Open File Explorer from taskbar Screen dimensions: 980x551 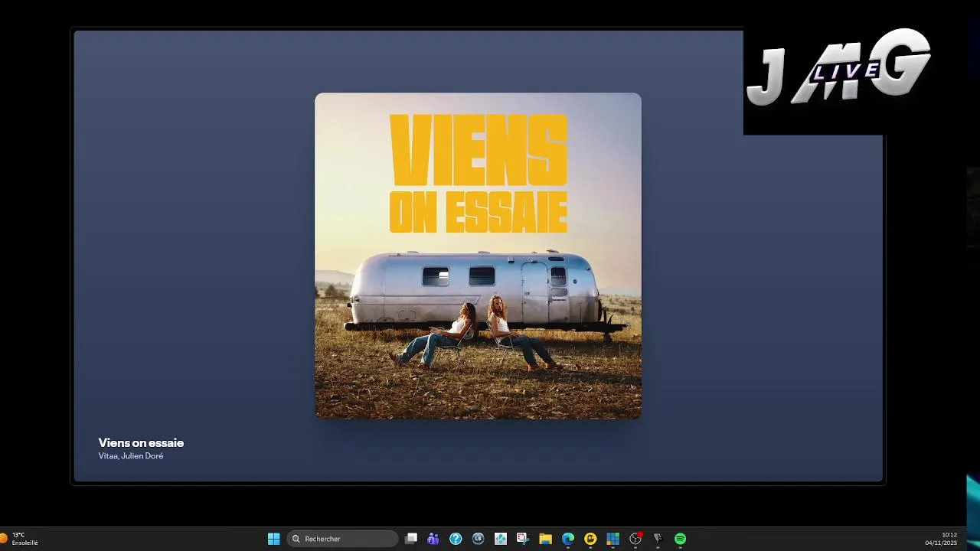point(545,539)
